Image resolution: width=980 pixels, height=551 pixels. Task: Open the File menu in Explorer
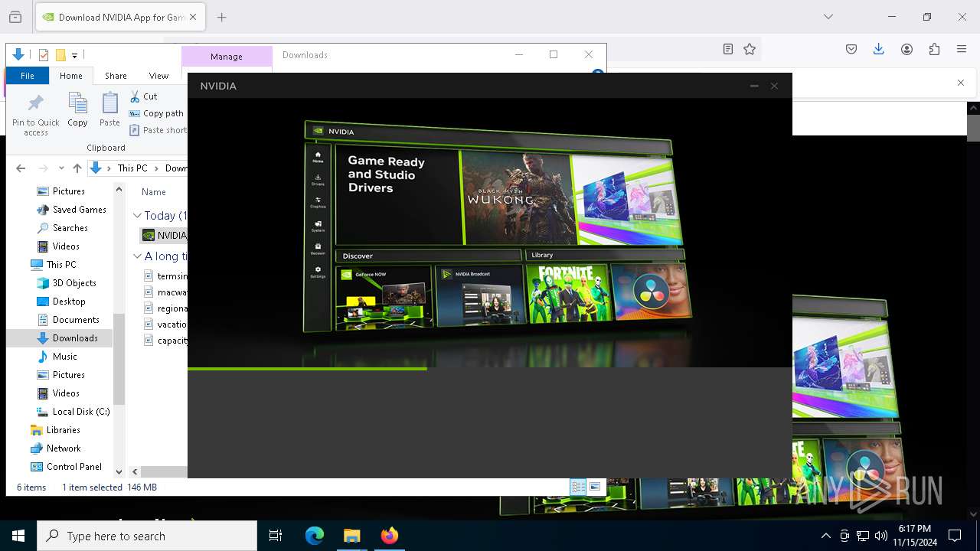coord(28,76)
